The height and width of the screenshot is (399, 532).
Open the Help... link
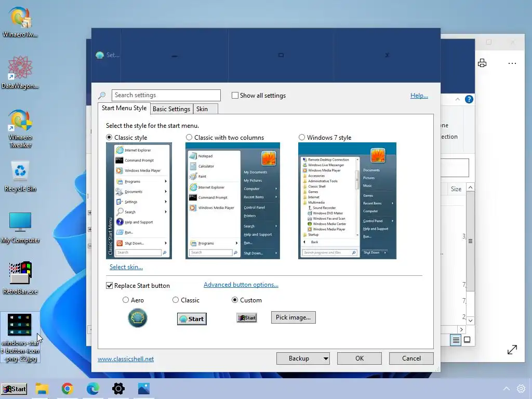419,96
